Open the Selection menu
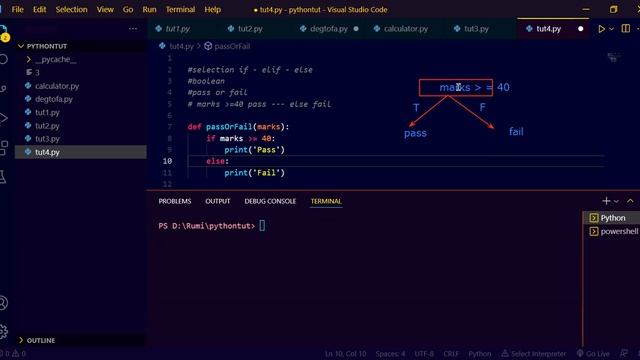Viewport: 640px width, 360px height. pos(71,9)
